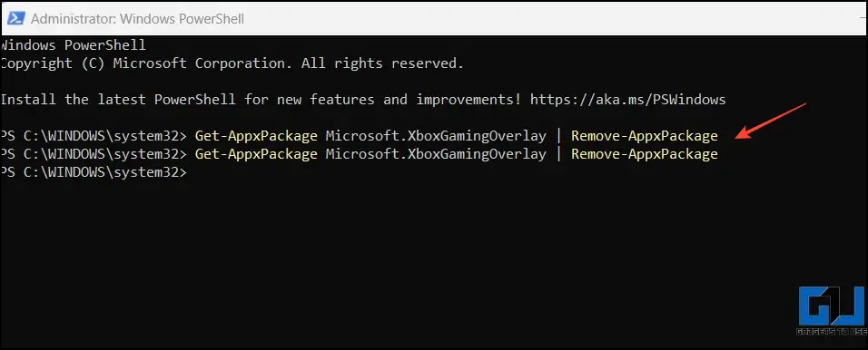The height and width of the screenshot is (350, 868).
Task: Click the "Administrator: Windows PowerShell" window title
Action: pos(137,19)
